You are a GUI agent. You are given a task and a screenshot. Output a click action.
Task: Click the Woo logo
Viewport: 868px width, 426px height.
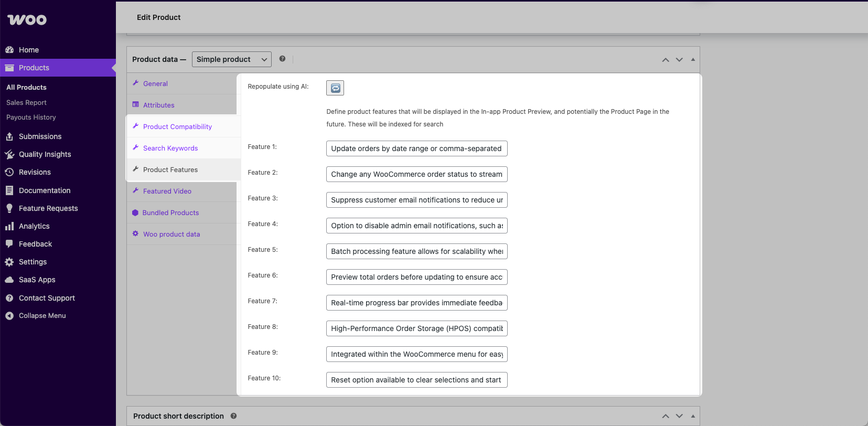pos(27,20)
